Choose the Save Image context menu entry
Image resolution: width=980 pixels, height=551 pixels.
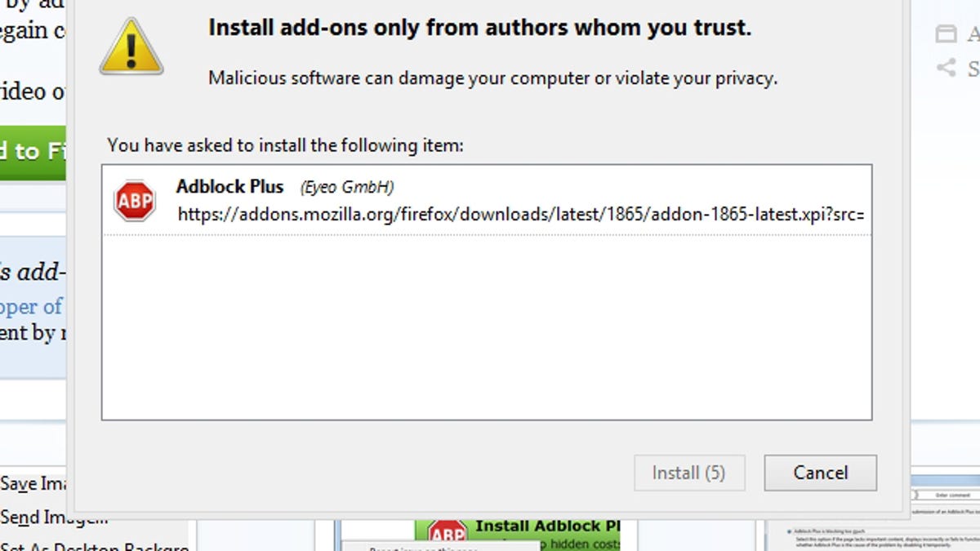pyautogui.click(x=33, y=483)
